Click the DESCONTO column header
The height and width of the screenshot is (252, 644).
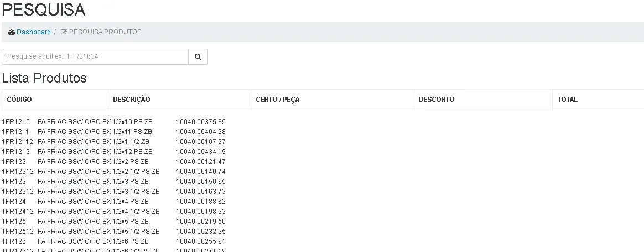pyautogui.click(x=437, y=100)
